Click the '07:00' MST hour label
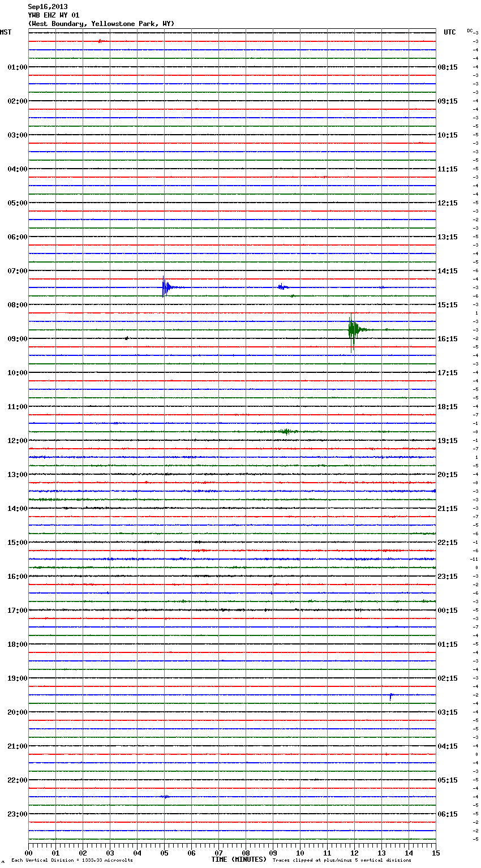 [17, 271]
